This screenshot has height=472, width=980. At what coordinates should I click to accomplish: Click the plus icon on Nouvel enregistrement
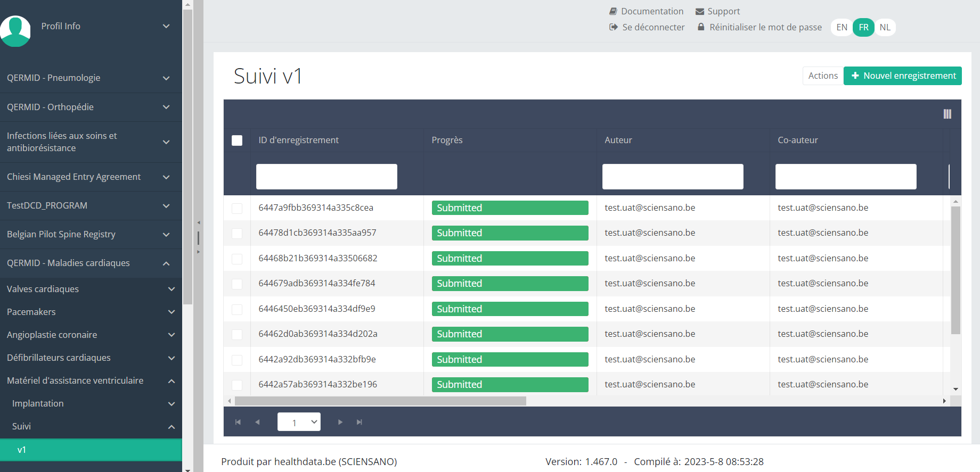[855, 76]
